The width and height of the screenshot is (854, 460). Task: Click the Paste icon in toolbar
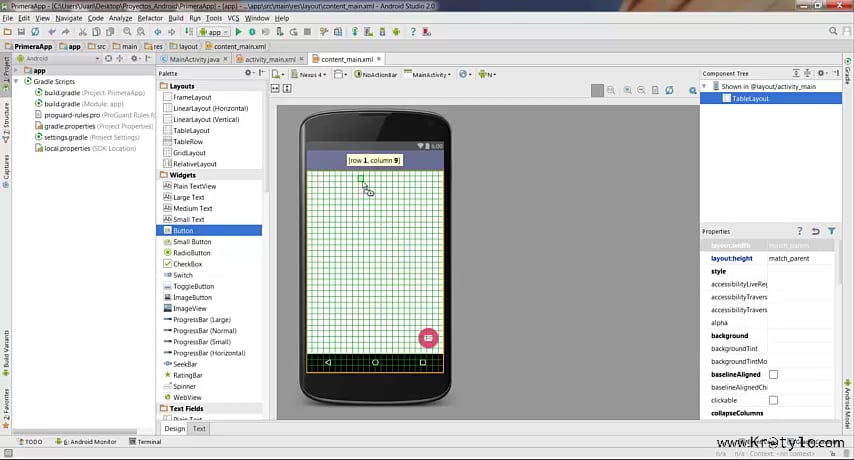(110, 32)
